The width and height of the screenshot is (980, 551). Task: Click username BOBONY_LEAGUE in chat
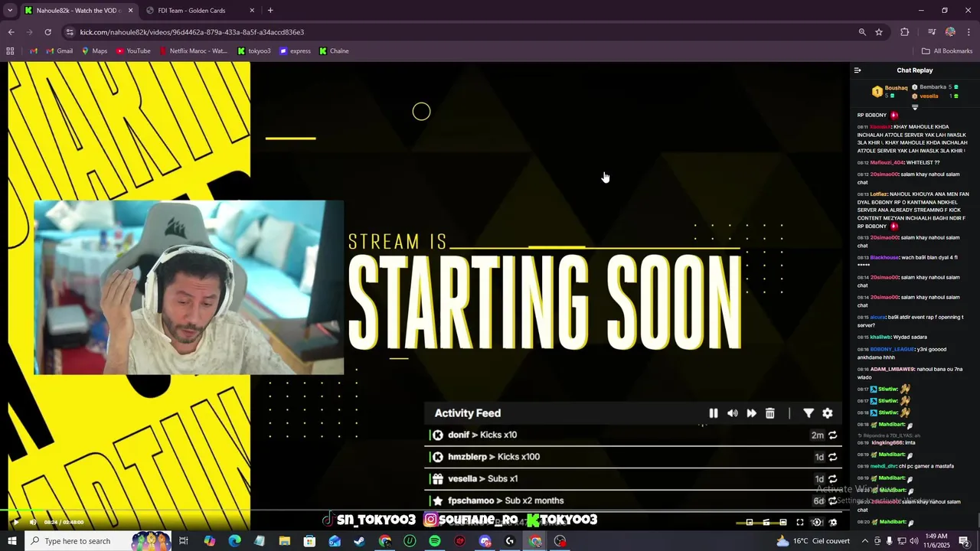pyautogui.click(x=892, y=349)
